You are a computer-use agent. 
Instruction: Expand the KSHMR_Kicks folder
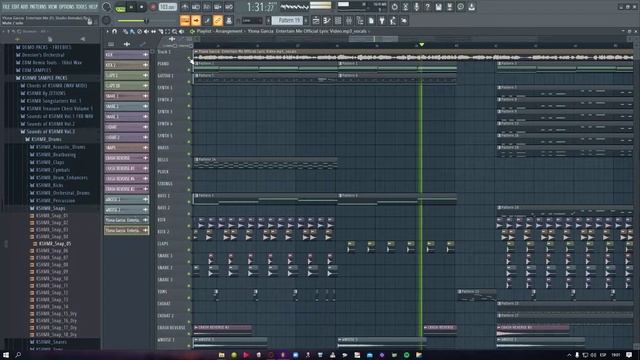click(47, 185)
